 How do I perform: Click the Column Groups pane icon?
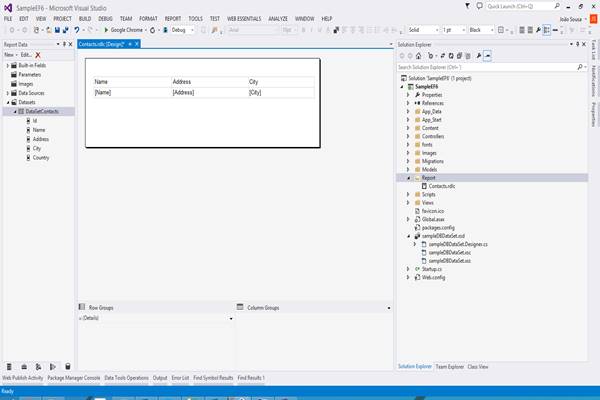240,307
